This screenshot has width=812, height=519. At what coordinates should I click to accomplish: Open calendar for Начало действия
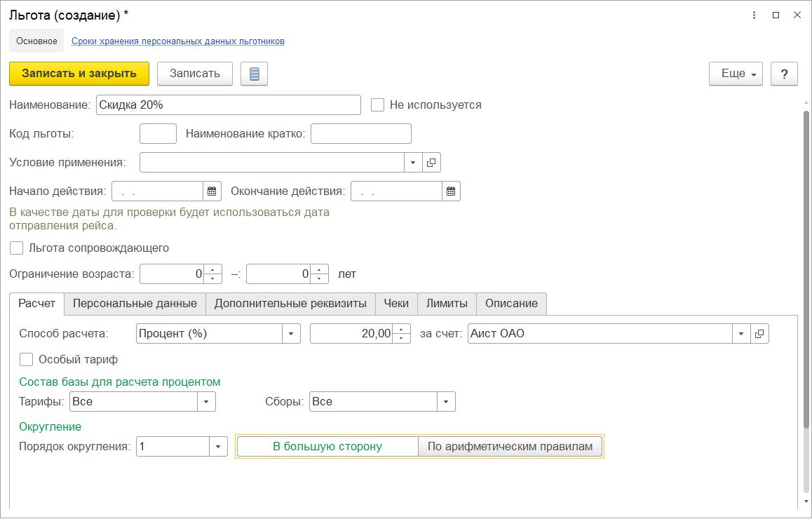click(x=212, y=191)
